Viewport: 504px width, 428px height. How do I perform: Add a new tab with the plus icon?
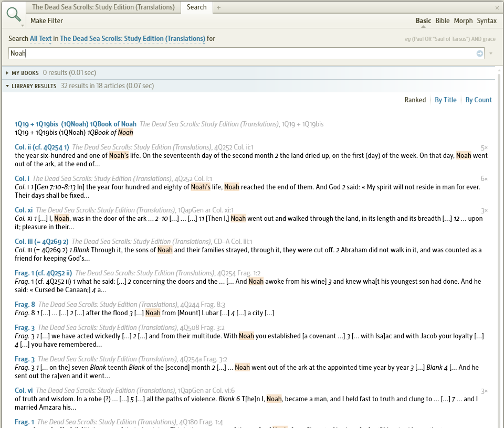[218, 7]
